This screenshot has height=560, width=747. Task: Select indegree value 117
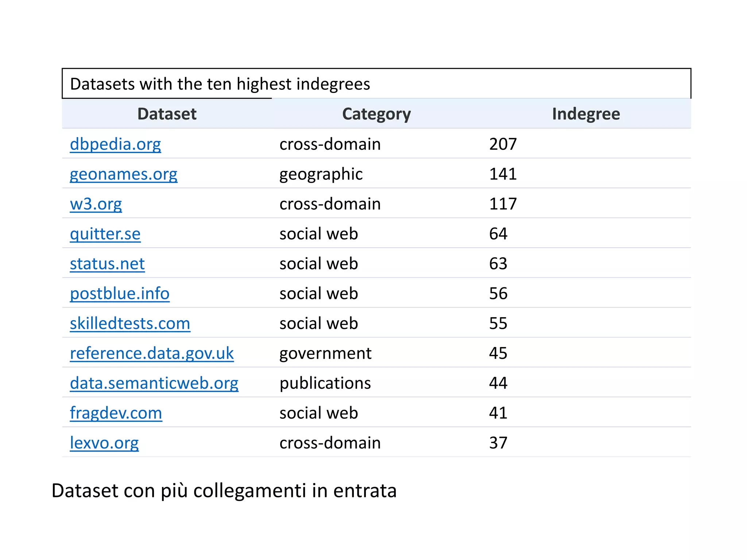[503, 204]
